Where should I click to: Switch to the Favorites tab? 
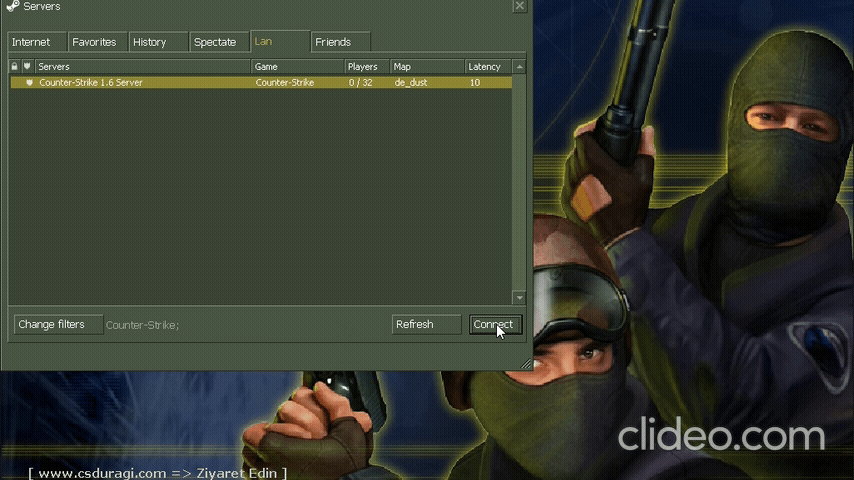click(97, 42)
